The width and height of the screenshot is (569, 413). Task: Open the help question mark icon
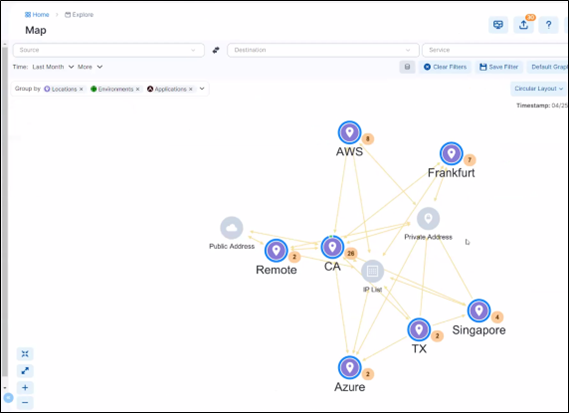548,25
